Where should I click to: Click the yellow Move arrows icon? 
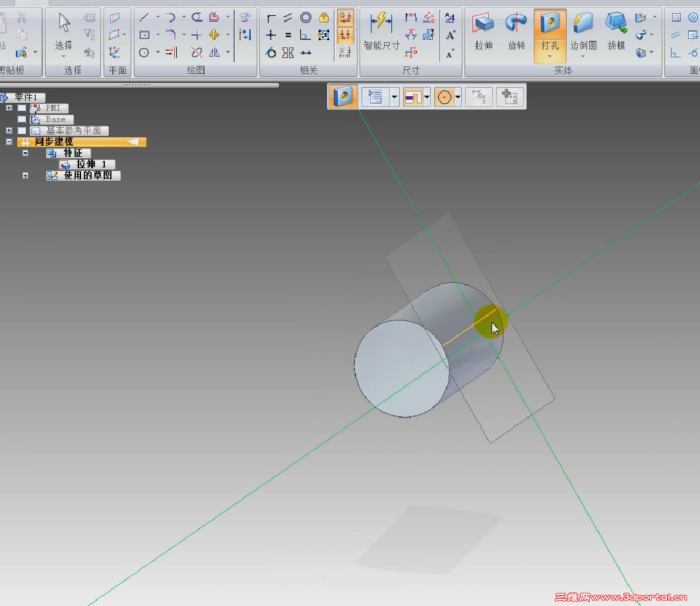coord(214,35)
